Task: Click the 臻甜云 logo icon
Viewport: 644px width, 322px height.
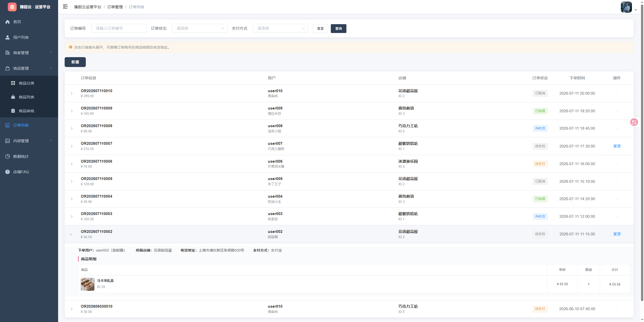Action: coord(12,7)
